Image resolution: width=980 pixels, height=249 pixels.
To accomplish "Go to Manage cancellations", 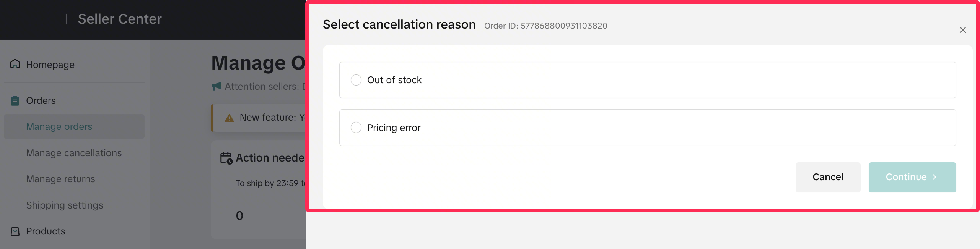I will point(74,153).
